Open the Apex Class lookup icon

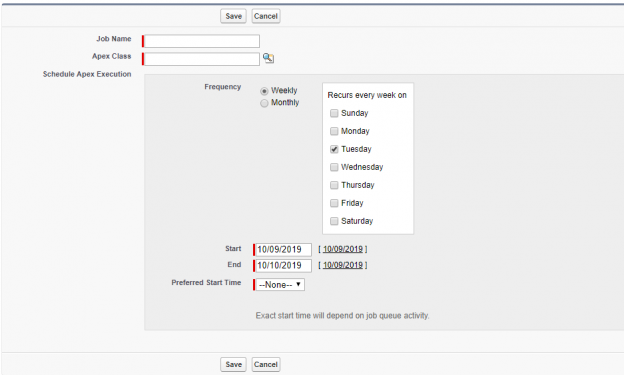[268, 58]
